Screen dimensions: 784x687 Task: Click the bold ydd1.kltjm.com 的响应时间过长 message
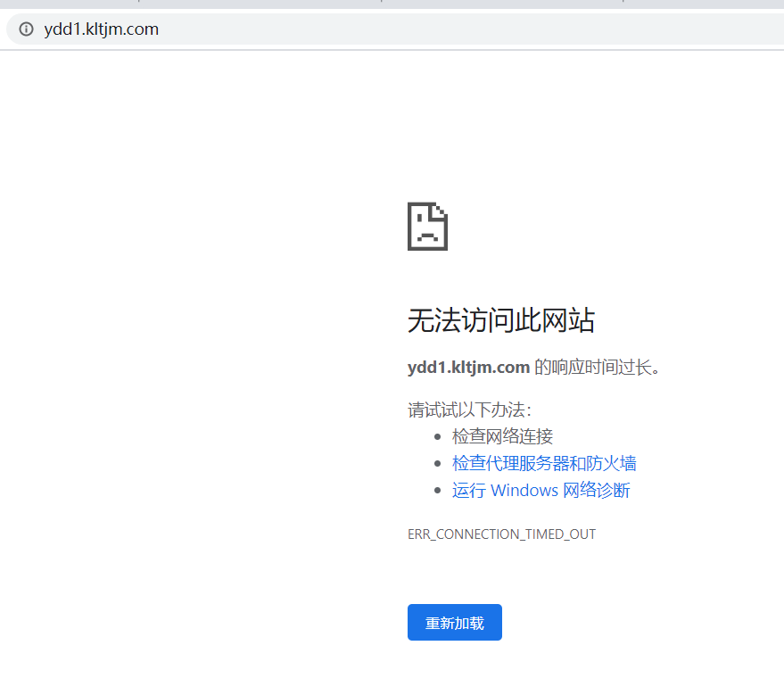533,367
